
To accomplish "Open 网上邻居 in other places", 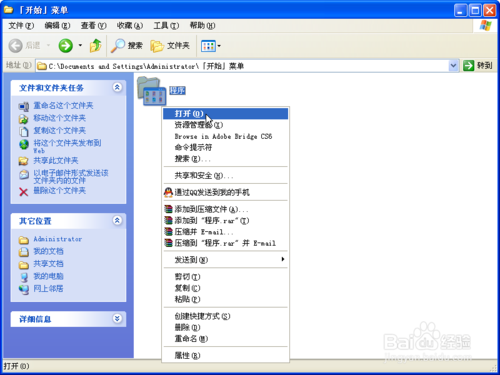I will coord(48,289).
